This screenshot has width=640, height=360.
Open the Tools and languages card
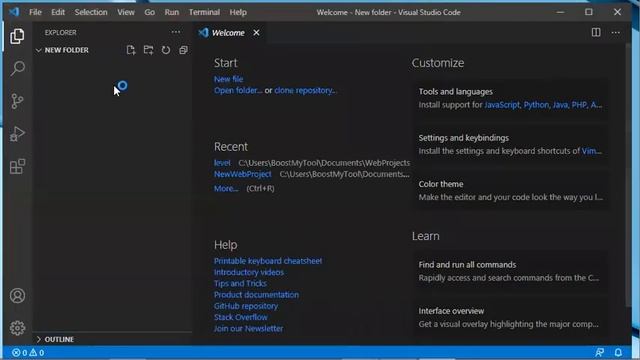(511, 98)
